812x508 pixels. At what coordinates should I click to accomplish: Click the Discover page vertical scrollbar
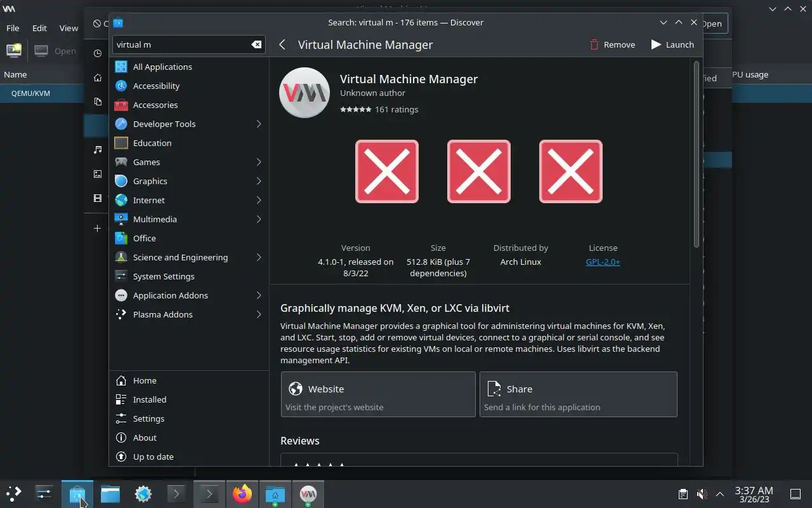pos(696,154)
